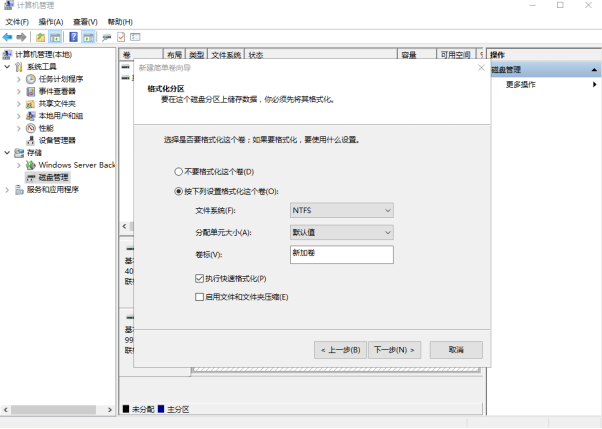602x429 pixels.
Task: Click the Forward arrow toolbar icon
Action: click(x=22, y=37)
